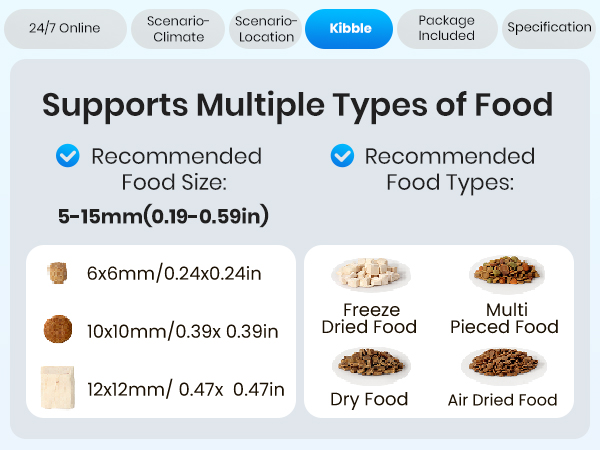The height and width of the screenshot is (450, 600).
Task: Click the Freeze Dried Food label
Action: click(369, 318)
